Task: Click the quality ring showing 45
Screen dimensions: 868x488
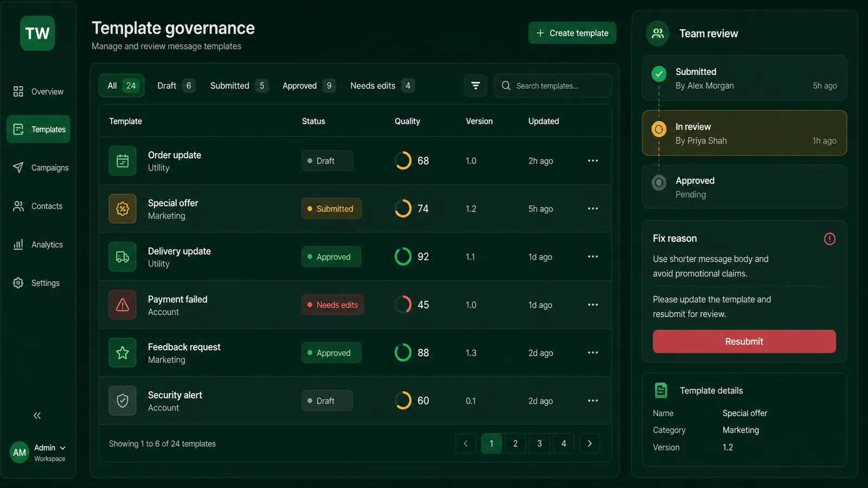Action: [403, 305]
